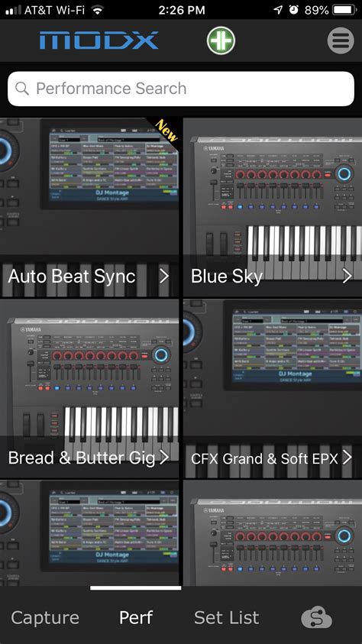Focus the Performance Search field
This screenshot has width=362, height=644.
coord(181,89)
